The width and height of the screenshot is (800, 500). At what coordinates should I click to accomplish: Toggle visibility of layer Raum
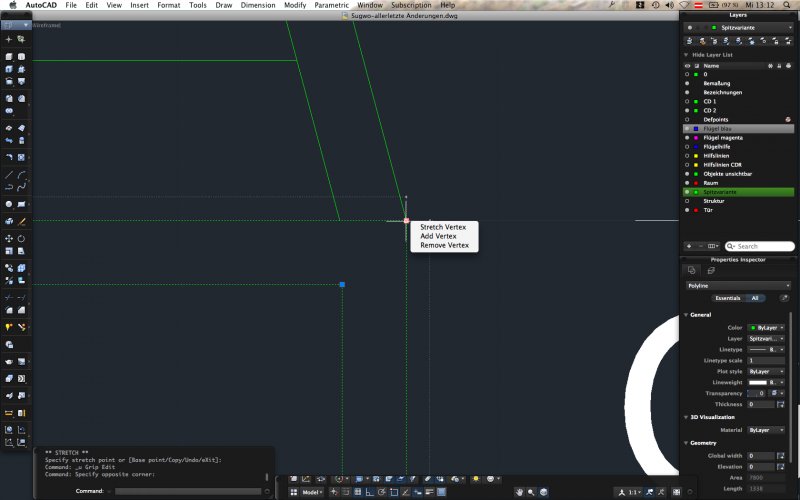click(x=687, y=183)
